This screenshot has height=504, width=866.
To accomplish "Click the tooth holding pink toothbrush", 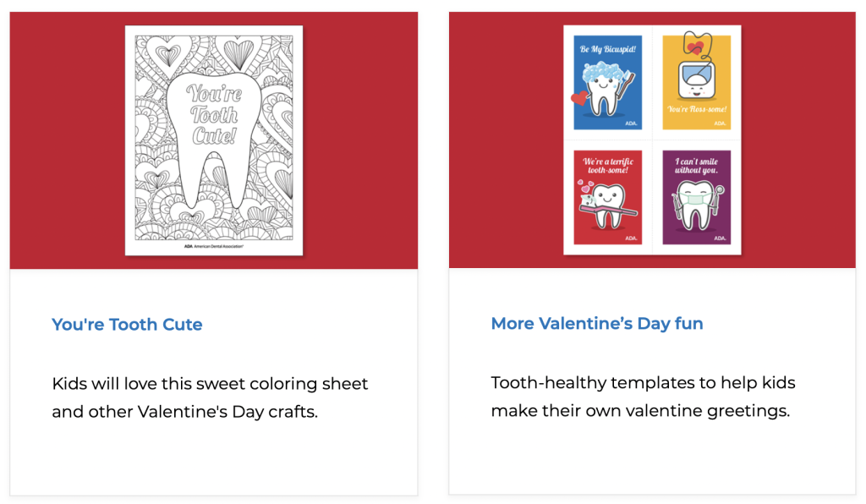I will [607, 206].
